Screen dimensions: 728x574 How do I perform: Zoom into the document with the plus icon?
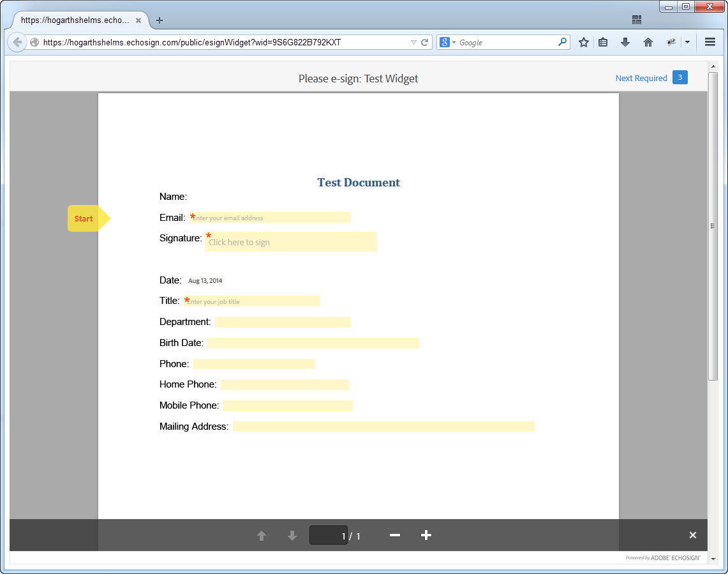(x=426, y=535)
